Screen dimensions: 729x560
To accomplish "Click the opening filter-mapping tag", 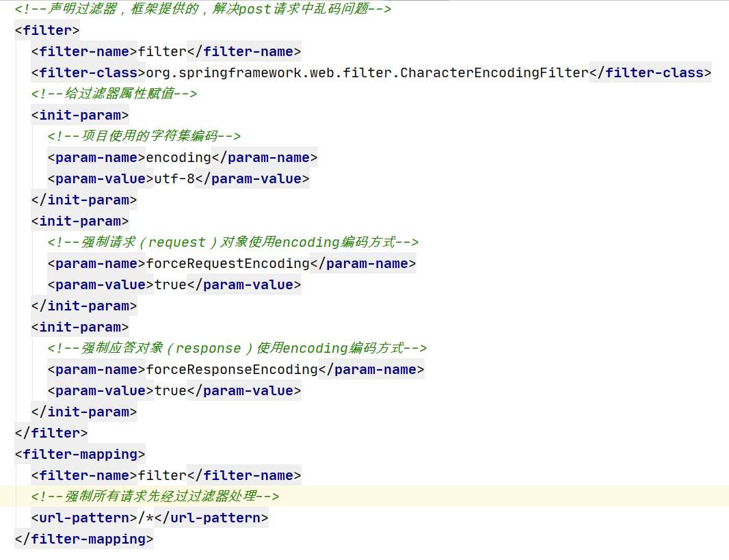I will coord(80,454).
